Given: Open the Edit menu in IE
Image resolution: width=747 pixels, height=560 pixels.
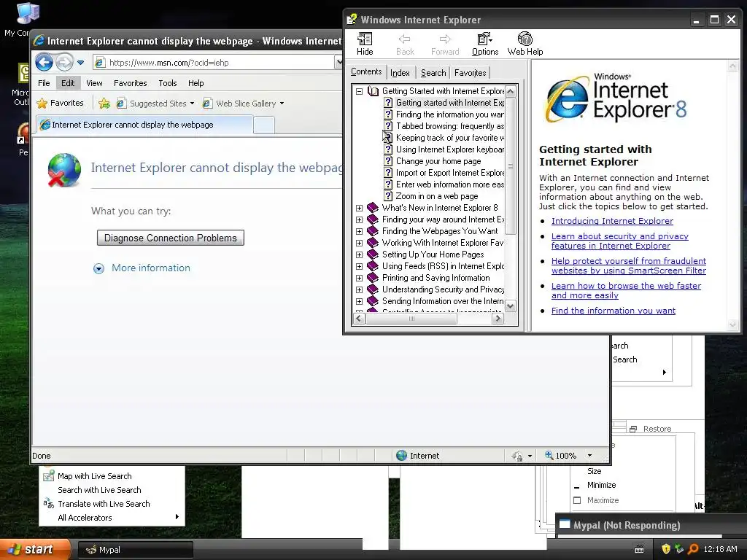Looking at the screenshot, I should (x=68, y=83).
